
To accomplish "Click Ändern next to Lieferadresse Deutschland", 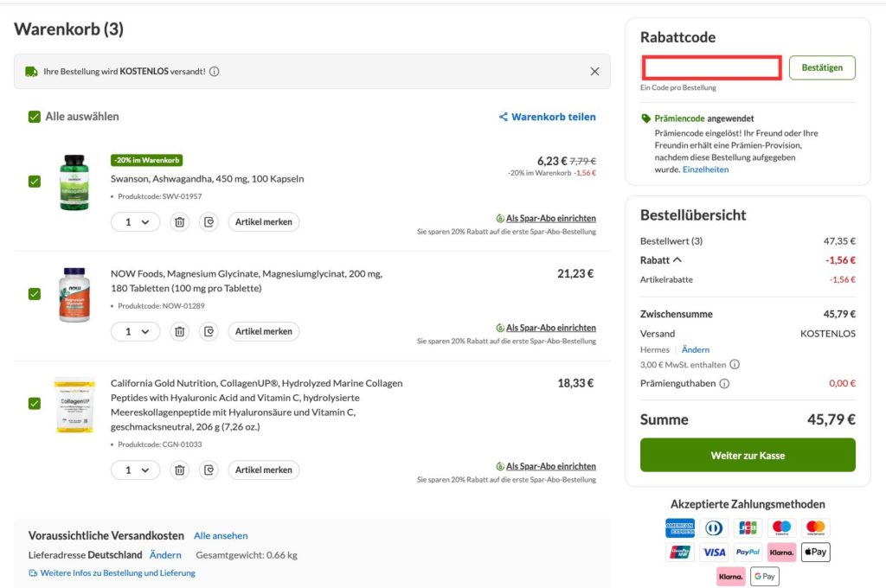I will coord(165,555).
